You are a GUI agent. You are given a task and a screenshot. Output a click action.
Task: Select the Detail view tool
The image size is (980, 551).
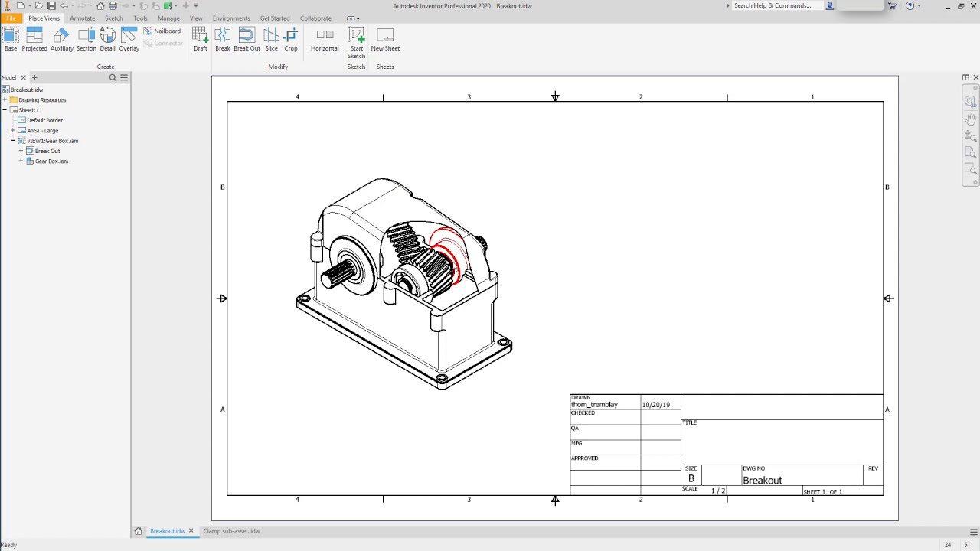coord(107,39)
